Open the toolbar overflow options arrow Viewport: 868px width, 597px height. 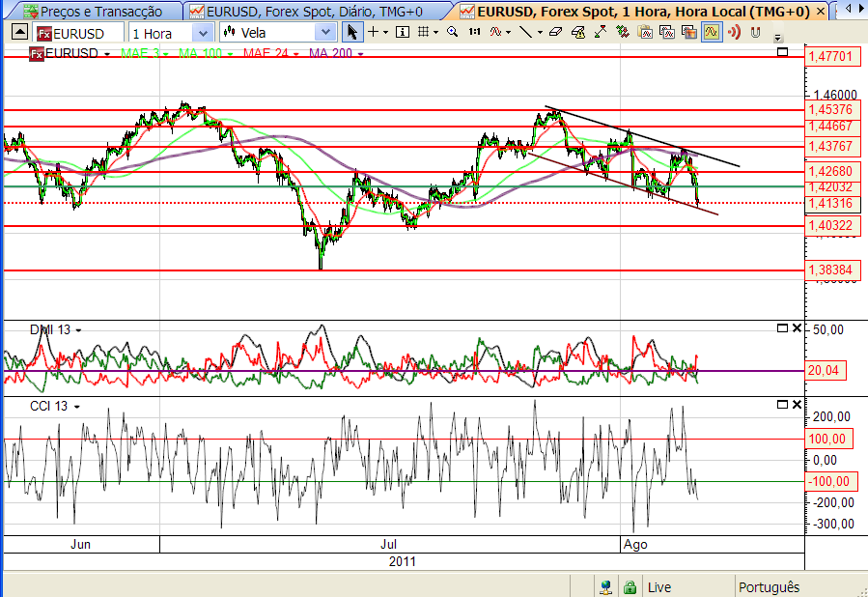pos(778,38)
